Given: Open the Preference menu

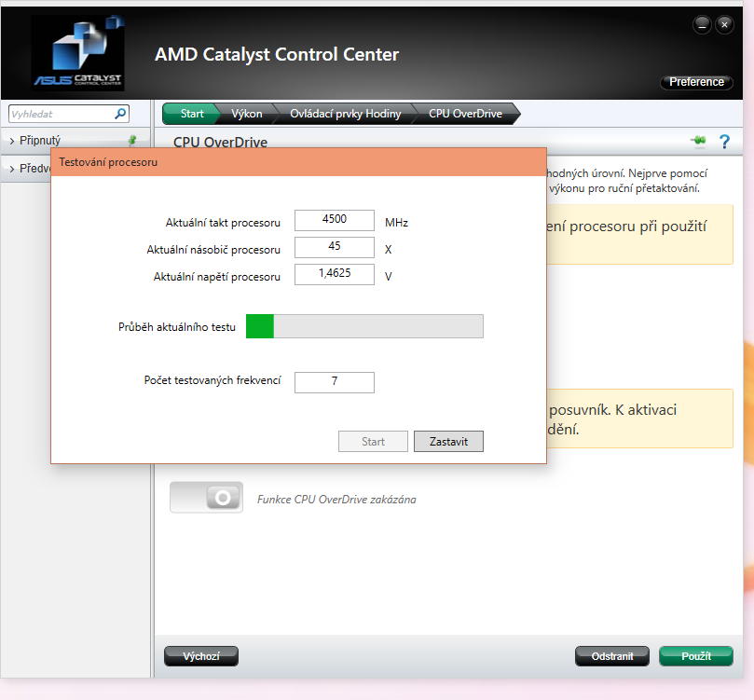Looking at the screenshot, I should [696, 82].
